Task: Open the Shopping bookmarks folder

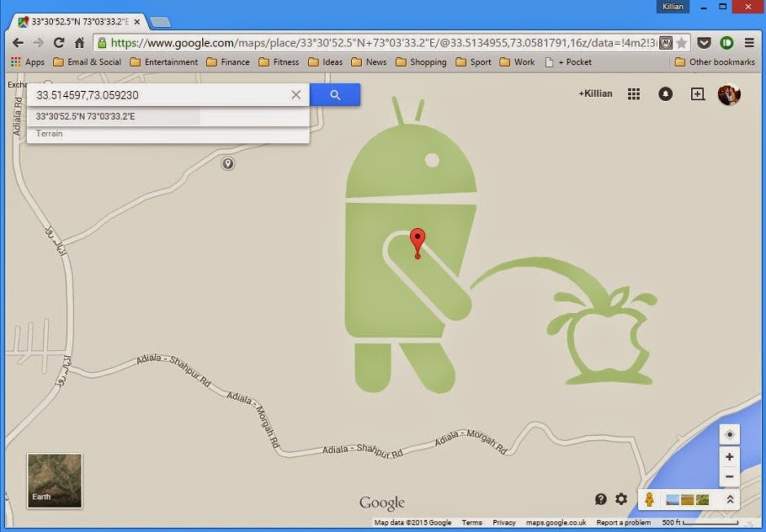Action: (x=421, y=62)
